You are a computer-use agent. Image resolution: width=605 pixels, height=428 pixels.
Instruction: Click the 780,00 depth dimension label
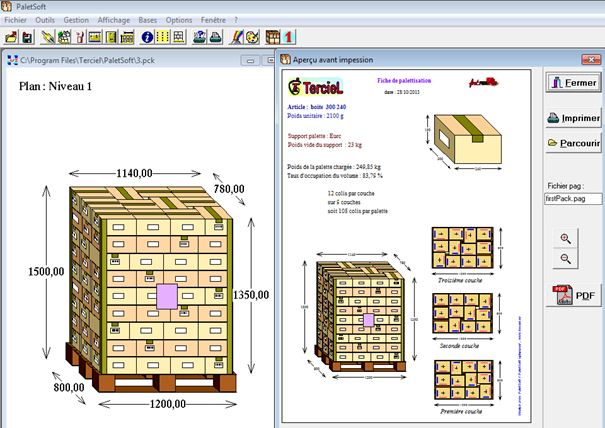point(229,189)
